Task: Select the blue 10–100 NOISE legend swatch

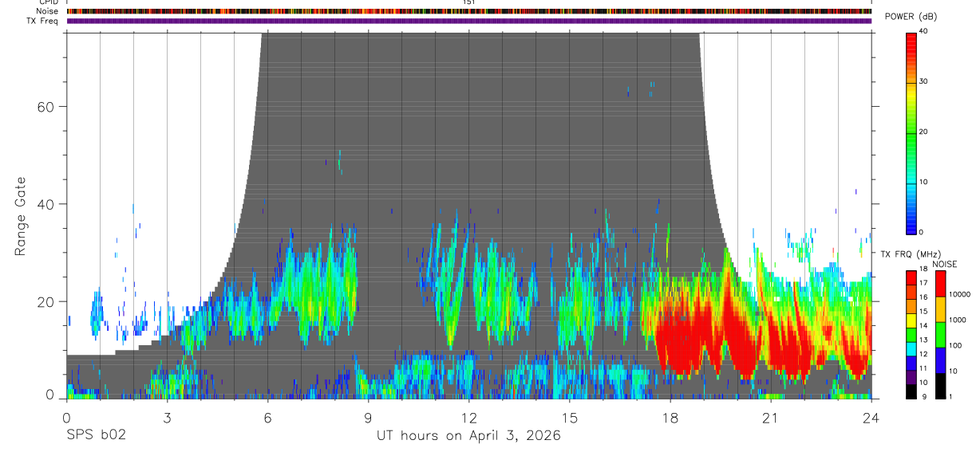Action: pyautogui.click(x=941, y=359)
